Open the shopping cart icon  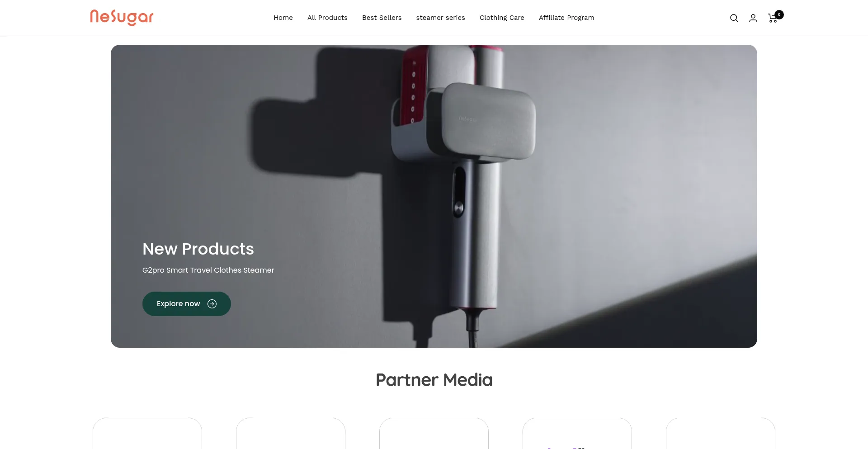(x=773, y=19)
